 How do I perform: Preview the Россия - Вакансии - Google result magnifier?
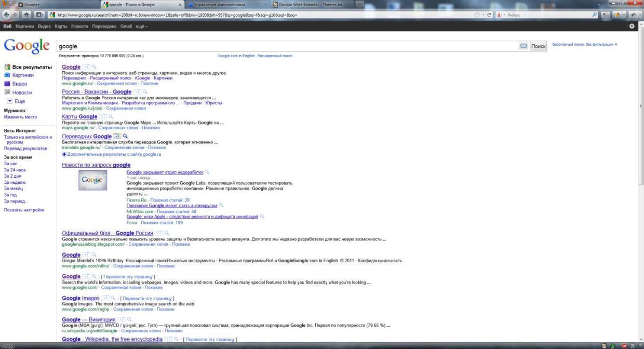(145, 92)
